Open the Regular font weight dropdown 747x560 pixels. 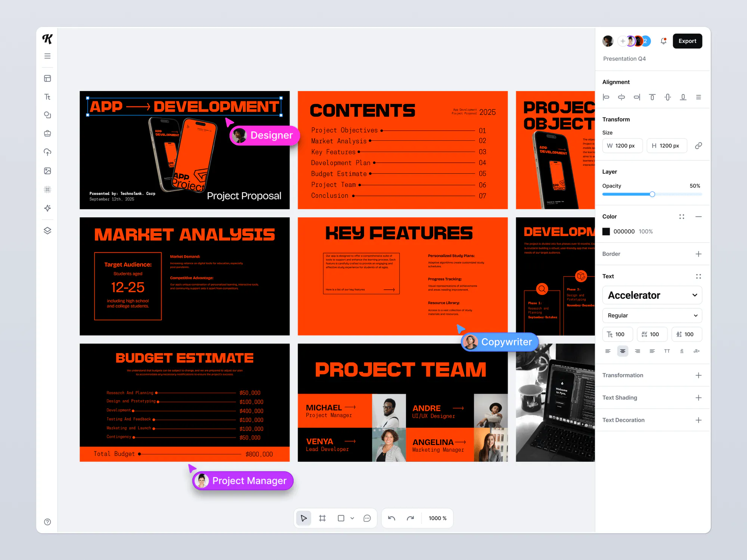click(x=652, y=315)
